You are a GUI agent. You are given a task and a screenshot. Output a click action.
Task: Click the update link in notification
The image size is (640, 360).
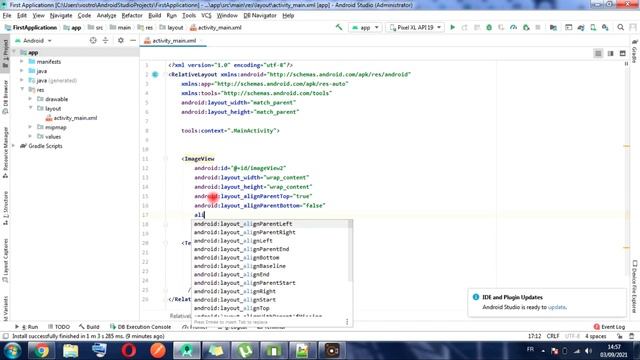click(557, 307)
